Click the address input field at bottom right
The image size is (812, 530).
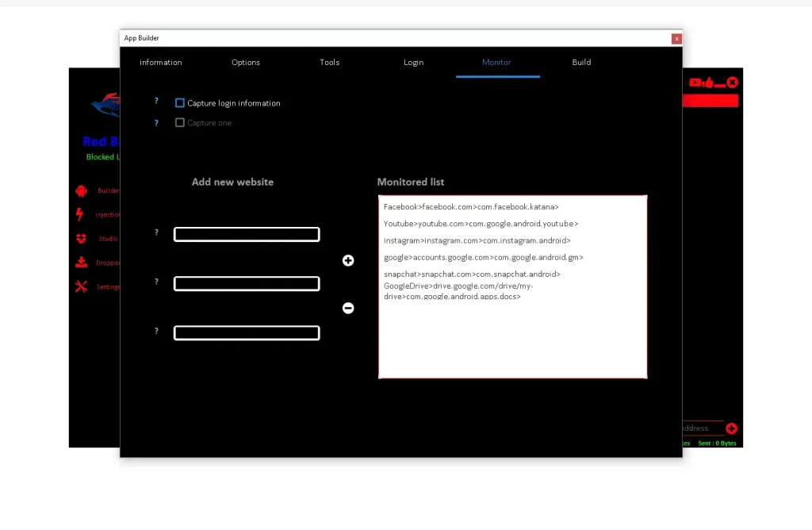coord(698,428)
